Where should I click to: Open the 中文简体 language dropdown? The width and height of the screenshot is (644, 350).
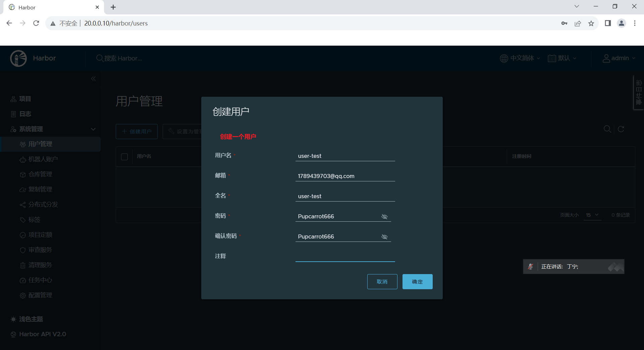pyautogui.click(x=520, y=58)
